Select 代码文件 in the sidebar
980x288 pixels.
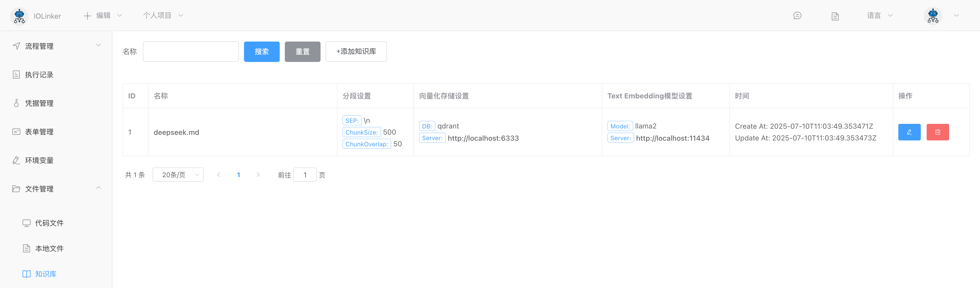(x=49, y=223)
